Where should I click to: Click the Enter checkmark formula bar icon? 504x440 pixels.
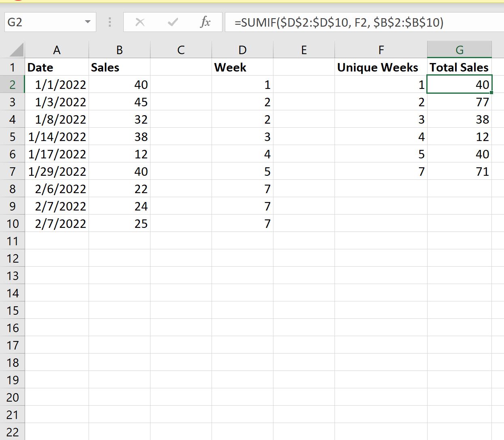click(x=173, y=22)
